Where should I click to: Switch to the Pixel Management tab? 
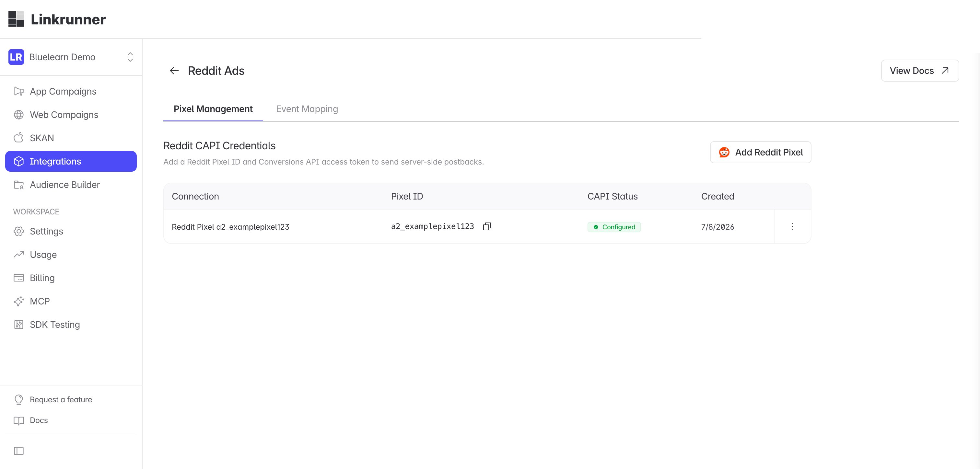(x=213, y=109)
